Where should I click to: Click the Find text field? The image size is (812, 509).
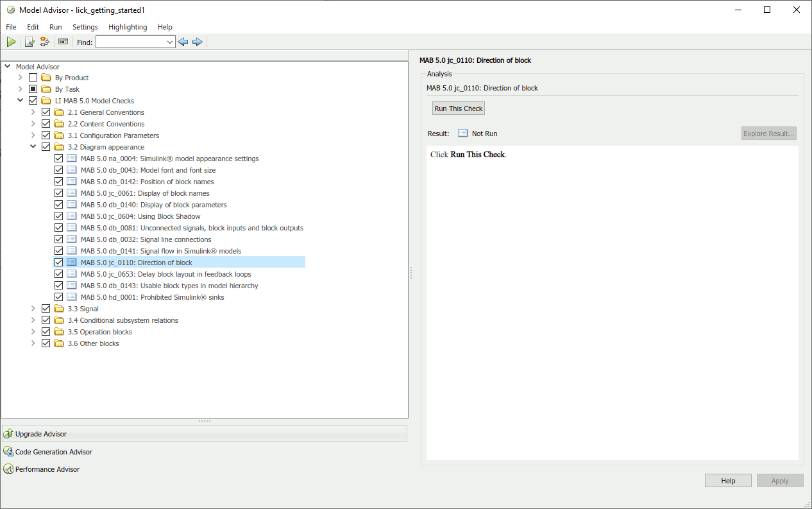131,42
